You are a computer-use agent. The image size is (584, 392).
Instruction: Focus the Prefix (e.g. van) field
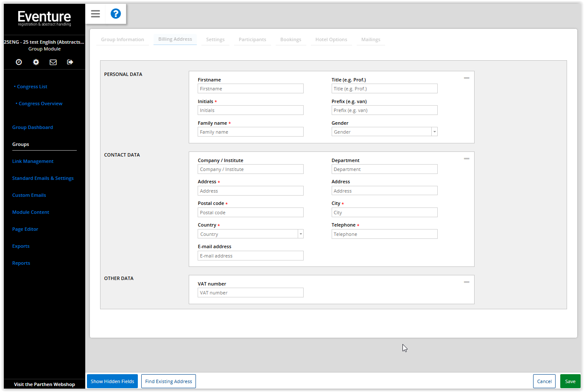pos(384,110)
